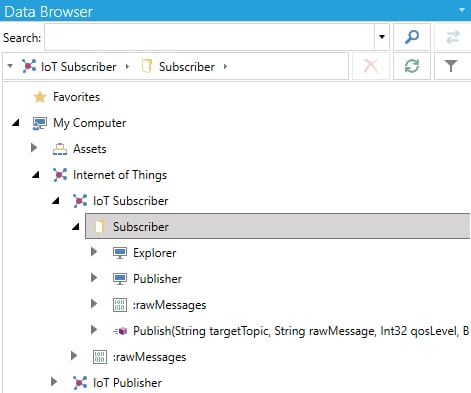The width and height of the screenshot is (471, 393).
Task: Collapse the Internet of Things node
Action: (36, 174)
